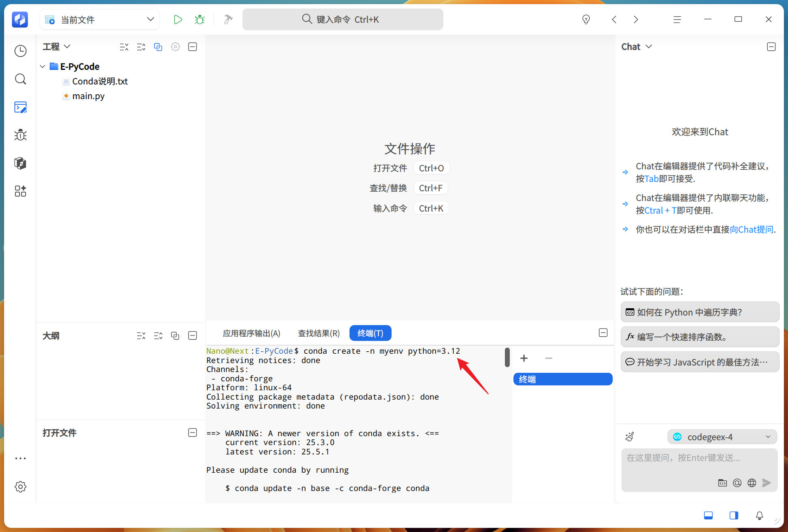Open the codegeex-4 model dropdown

click(722, 437)
